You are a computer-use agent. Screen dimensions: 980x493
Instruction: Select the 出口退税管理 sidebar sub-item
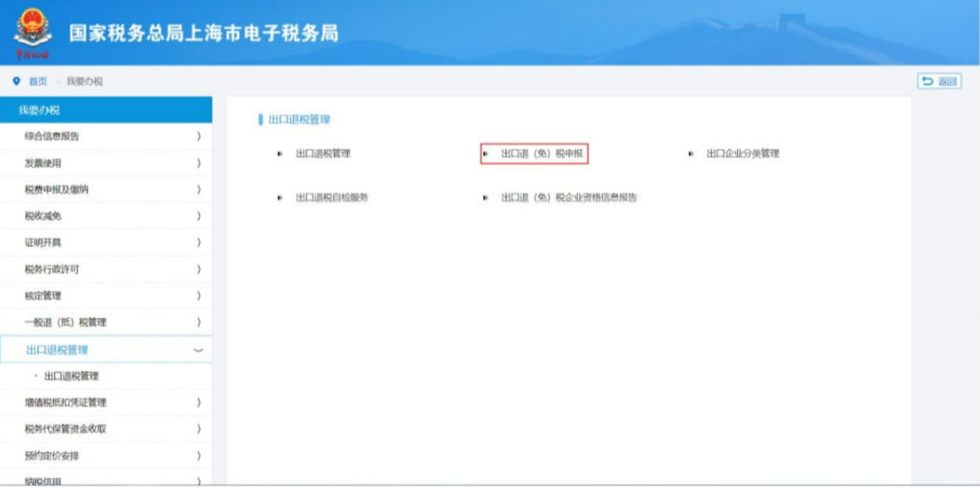[x=71, y=377]
